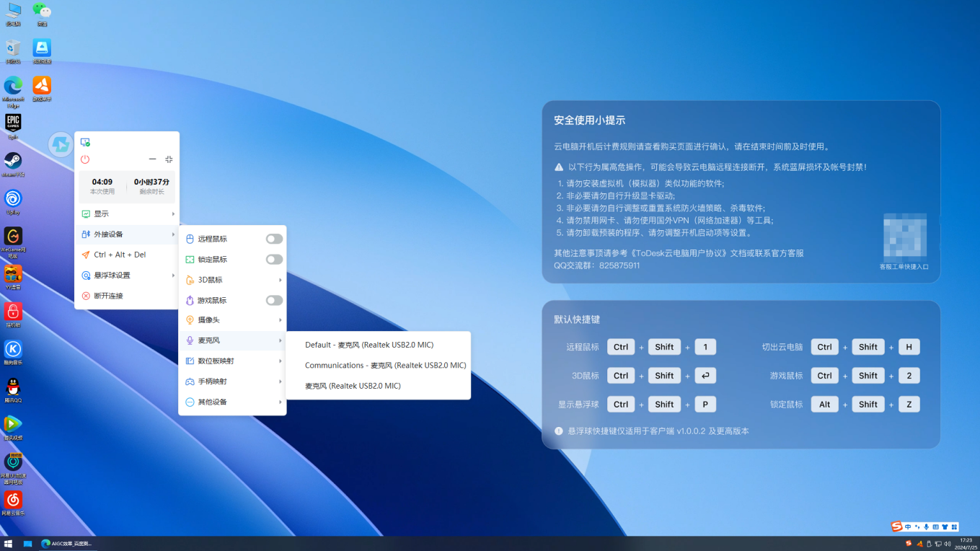Screen dimensions: 980x551
Task: Expand the 悬浮球设置 submenu
Action: tap(127, 275)
